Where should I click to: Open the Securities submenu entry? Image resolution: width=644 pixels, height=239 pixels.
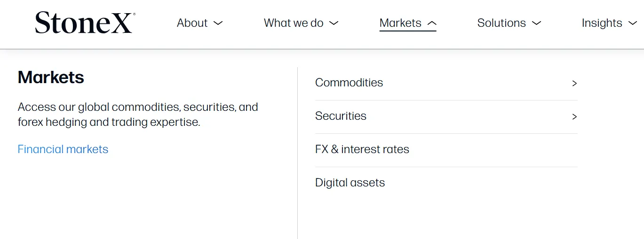[x=446, y=116]
